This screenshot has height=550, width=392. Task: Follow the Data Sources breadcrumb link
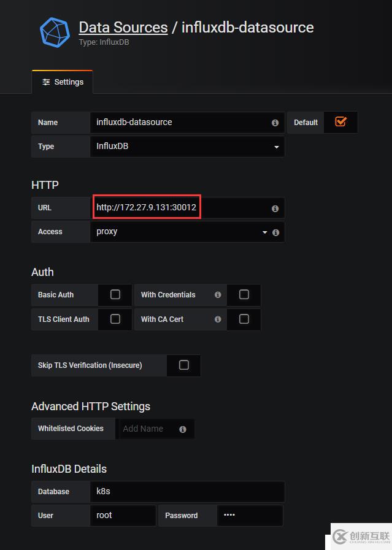click(123, 28)
